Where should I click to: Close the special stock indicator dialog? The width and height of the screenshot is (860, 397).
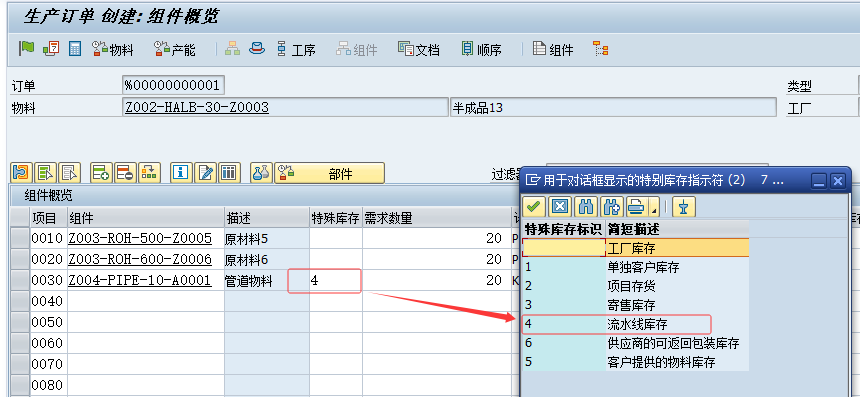coord(837,180)
